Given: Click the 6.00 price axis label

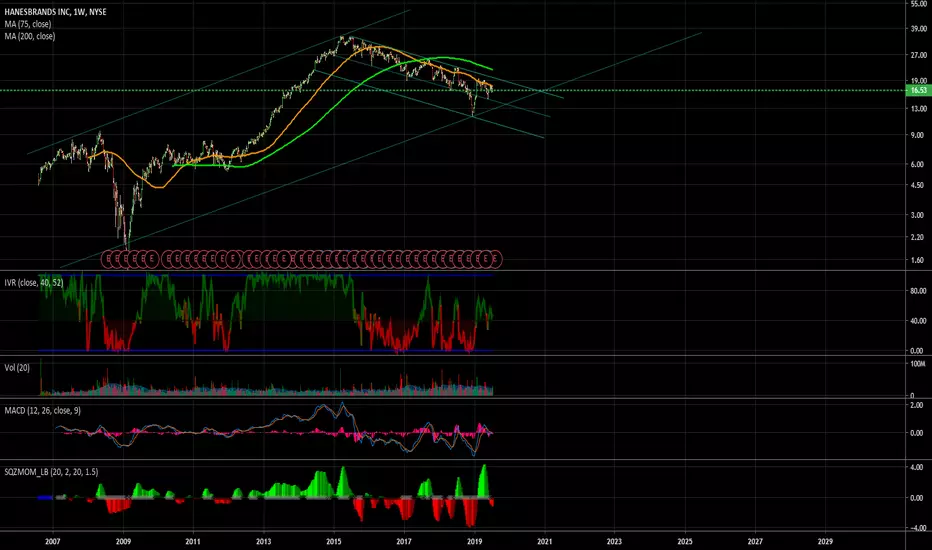Looking at the screenshot, I should tap(918, 165).
